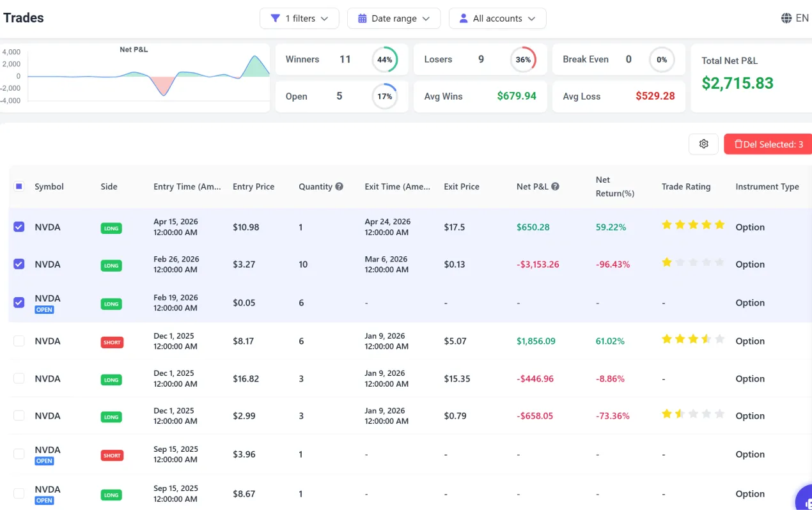Screen dimensions: 812x510
Task: Click the SHORT badge on $3.96 entry row
Action: [112, 455]
